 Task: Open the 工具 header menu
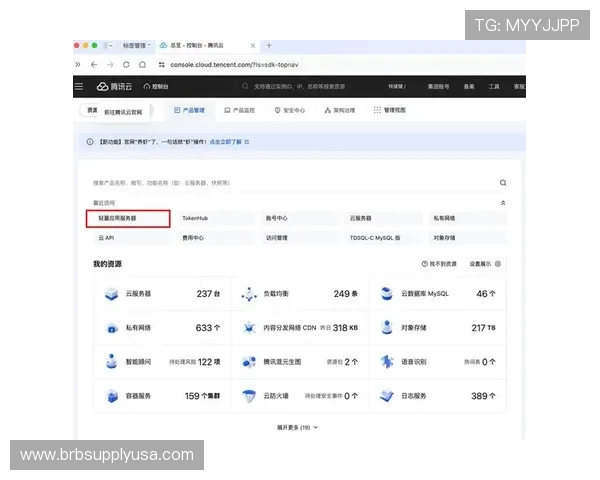[494, 87]
